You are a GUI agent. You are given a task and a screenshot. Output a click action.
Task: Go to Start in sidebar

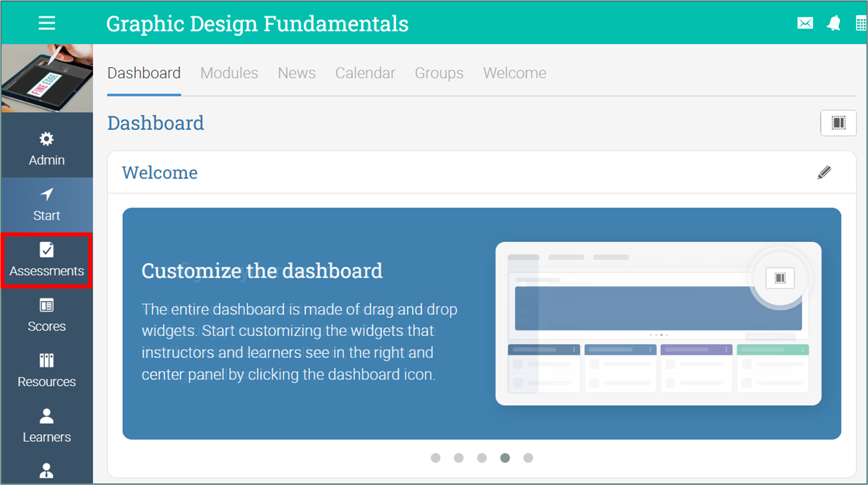47,205
